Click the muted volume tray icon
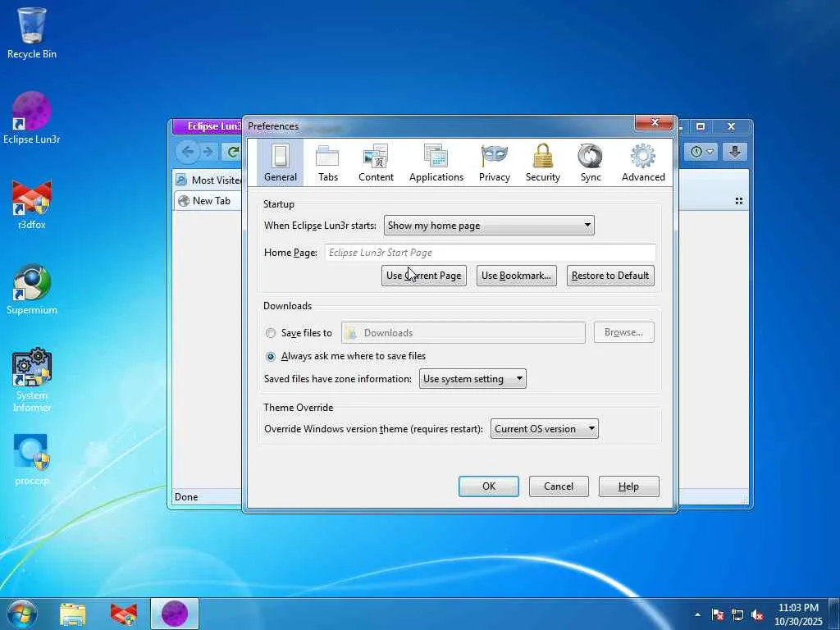 pyautogui.click(x=757, y=614)
